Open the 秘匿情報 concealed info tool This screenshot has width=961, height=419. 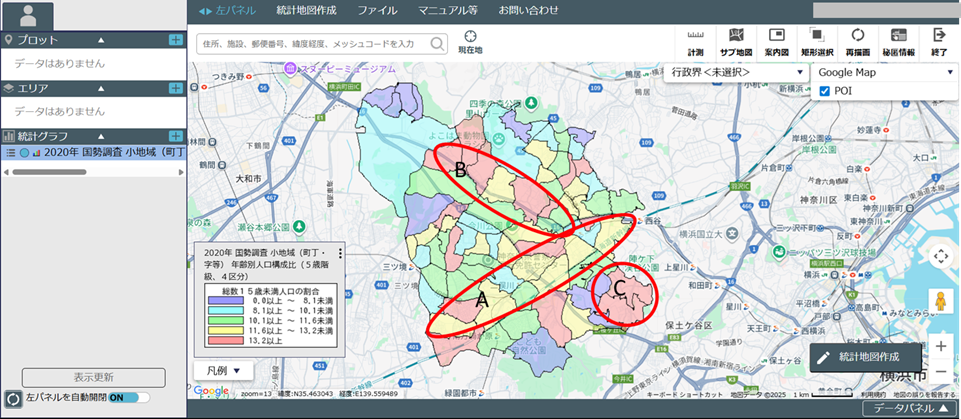click(899, 40)
